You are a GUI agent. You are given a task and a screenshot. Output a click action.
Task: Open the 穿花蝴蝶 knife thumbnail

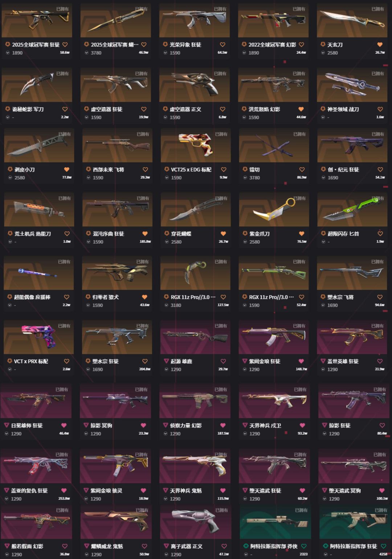click(196, 209)
